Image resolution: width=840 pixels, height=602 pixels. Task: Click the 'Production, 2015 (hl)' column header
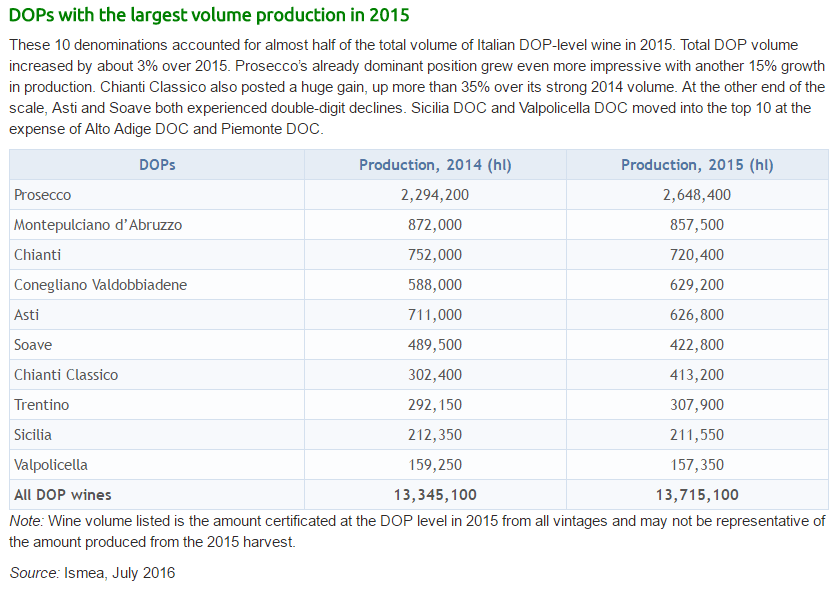click(x=697, y=165)
